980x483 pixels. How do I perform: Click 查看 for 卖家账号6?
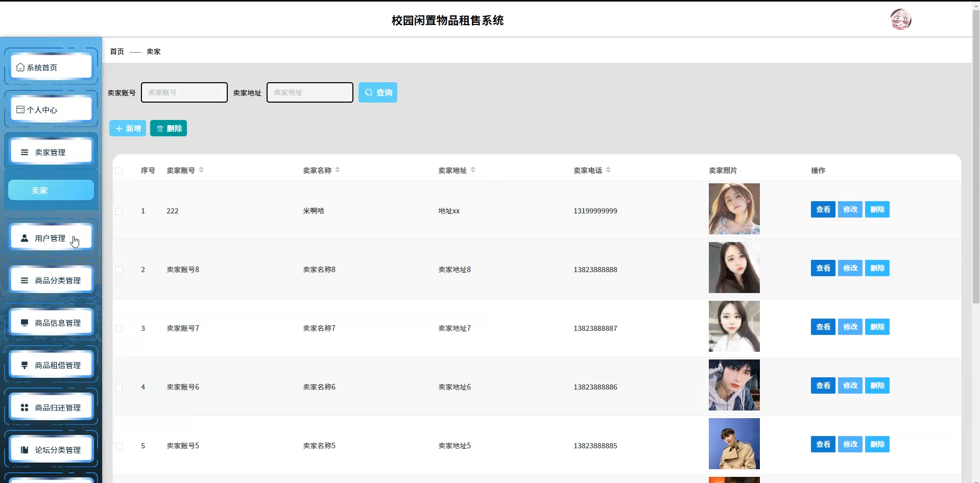823,385
